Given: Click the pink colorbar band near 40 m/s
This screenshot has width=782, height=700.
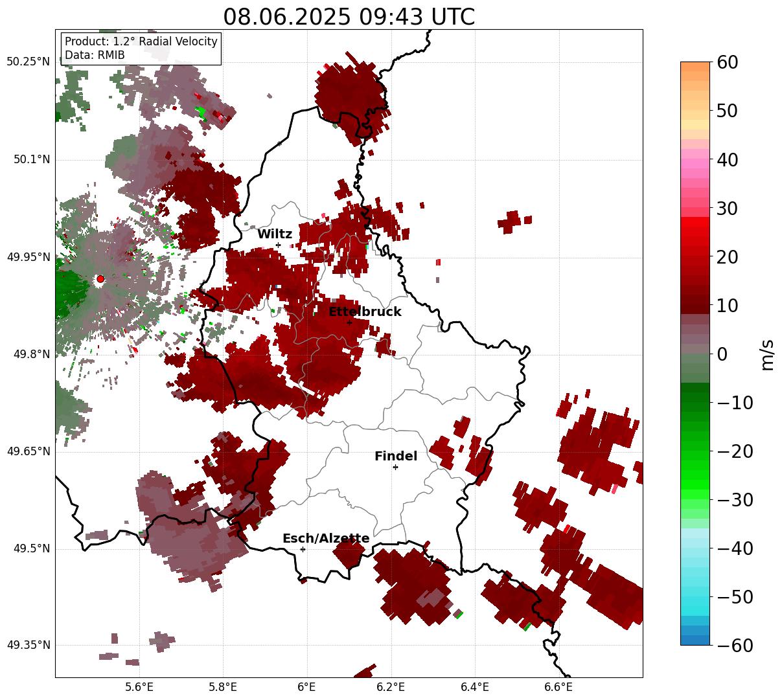Looking at the screenshot, I should click(695, 162).
